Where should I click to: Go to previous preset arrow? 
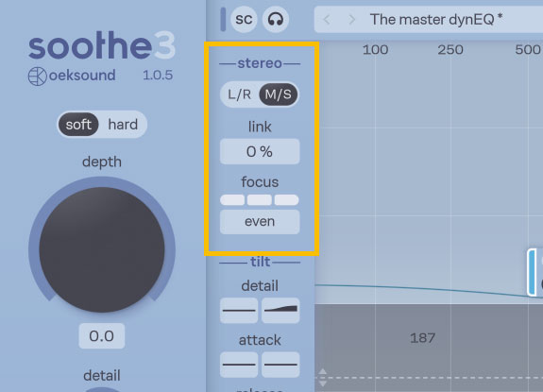pos(327,20)
